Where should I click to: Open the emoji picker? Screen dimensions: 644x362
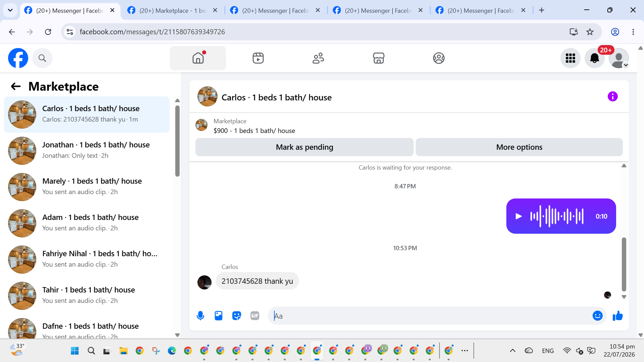(x=597, y=316)
